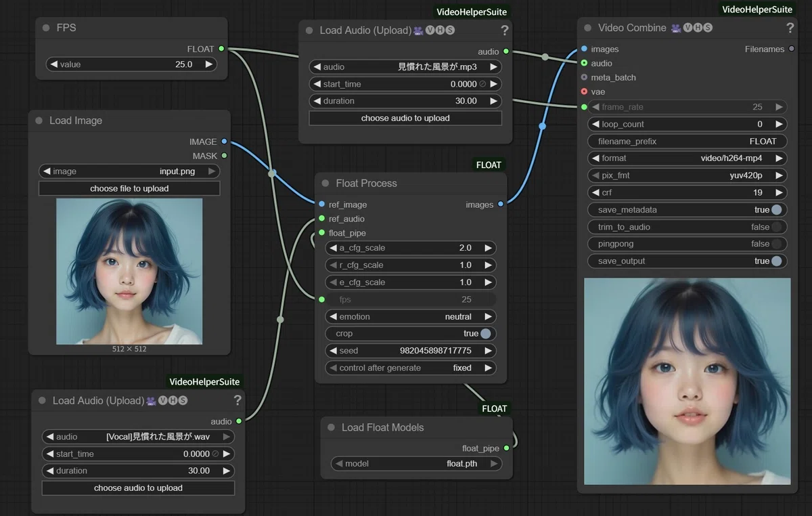
Task: Click the help icon on bottom Load Audio node
Action: [x=238, y=400]
